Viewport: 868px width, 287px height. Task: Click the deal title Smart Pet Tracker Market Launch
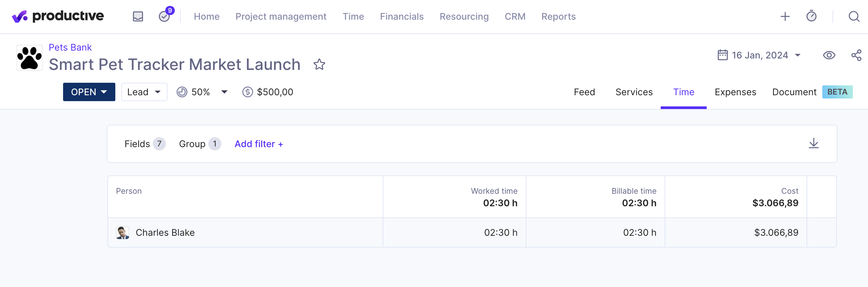(174, 64)
